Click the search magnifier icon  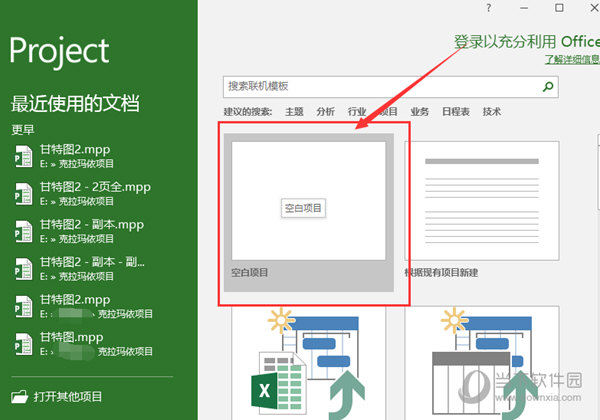(x=548, y=86)
